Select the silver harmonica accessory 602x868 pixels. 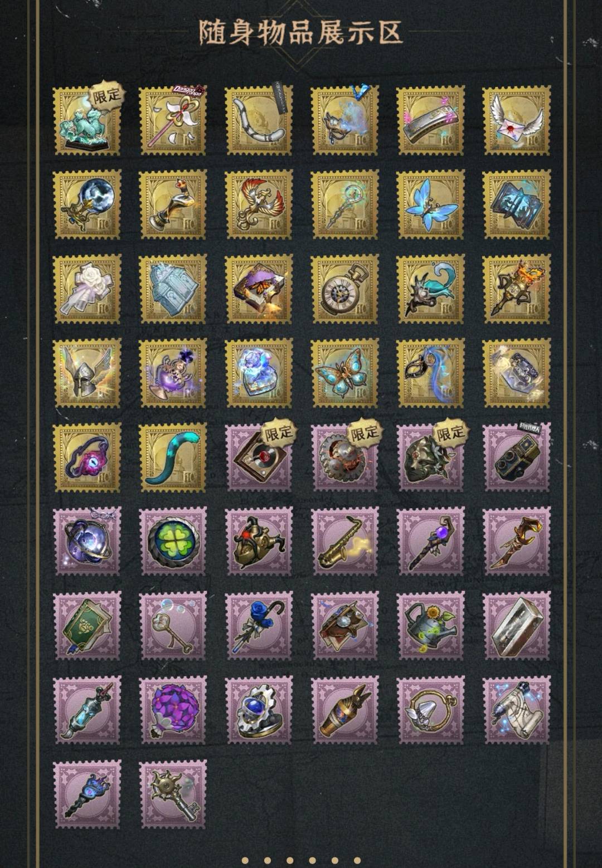430,120
